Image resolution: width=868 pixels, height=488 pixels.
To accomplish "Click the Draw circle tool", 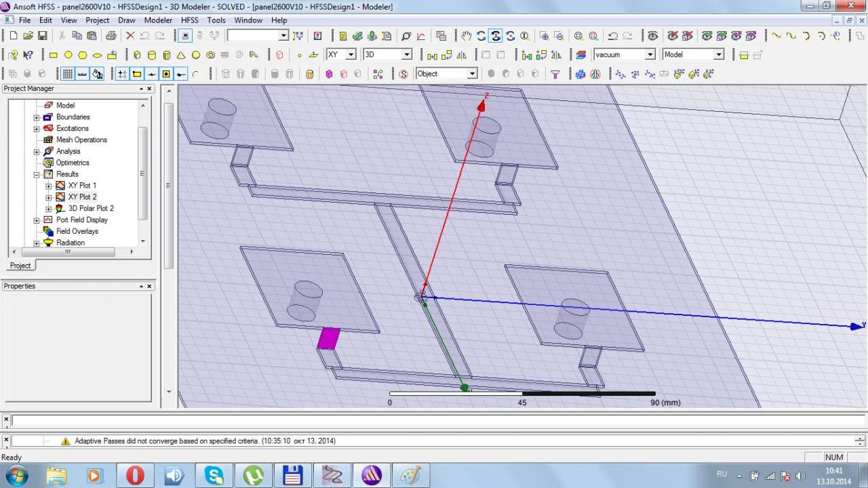I will [x=68, y=55].
